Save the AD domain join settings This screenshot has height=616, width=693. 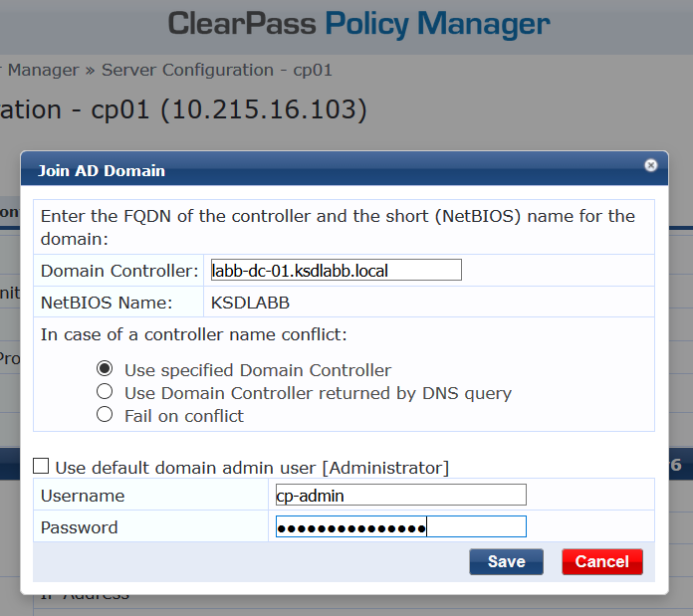[507, 561]
